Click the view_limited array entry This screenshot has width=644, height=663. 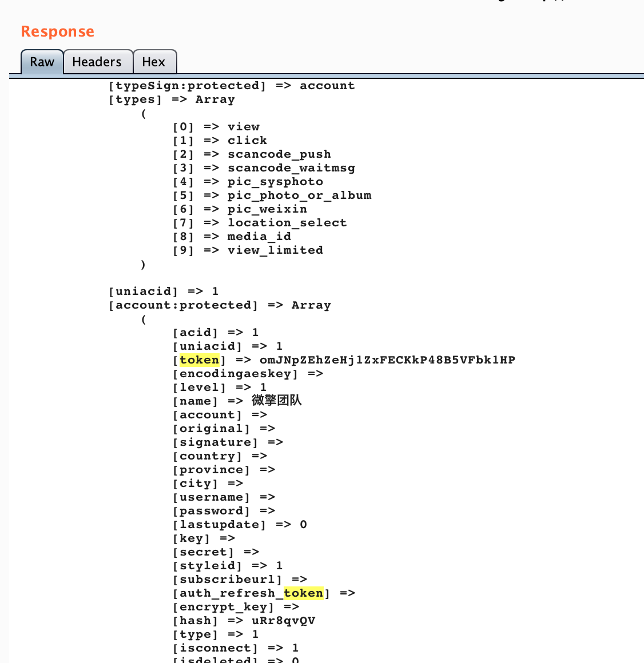tap(275, 250)
